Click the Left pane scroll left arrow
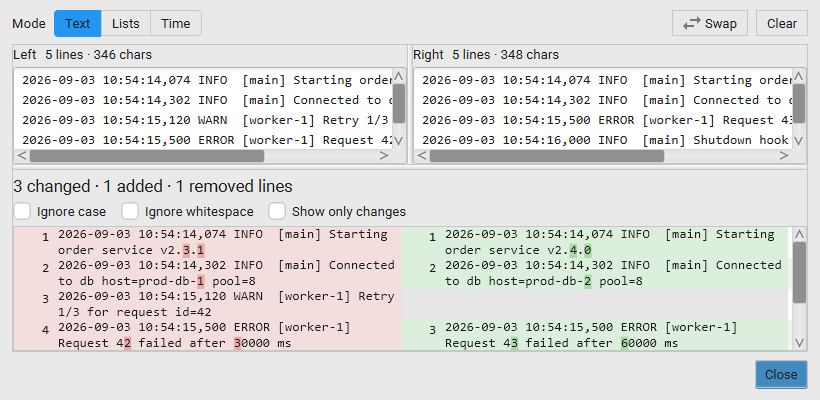820x400 pixels. tap(21, 156)
